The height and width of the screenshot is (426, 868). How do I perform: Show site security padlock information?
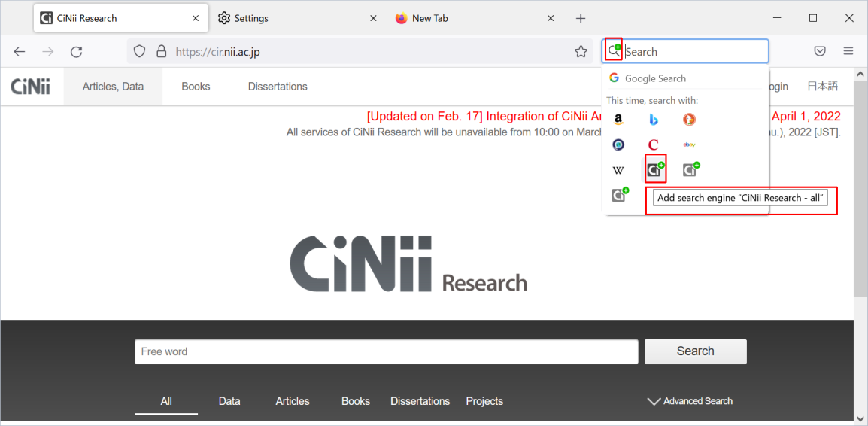click(161, 51)
